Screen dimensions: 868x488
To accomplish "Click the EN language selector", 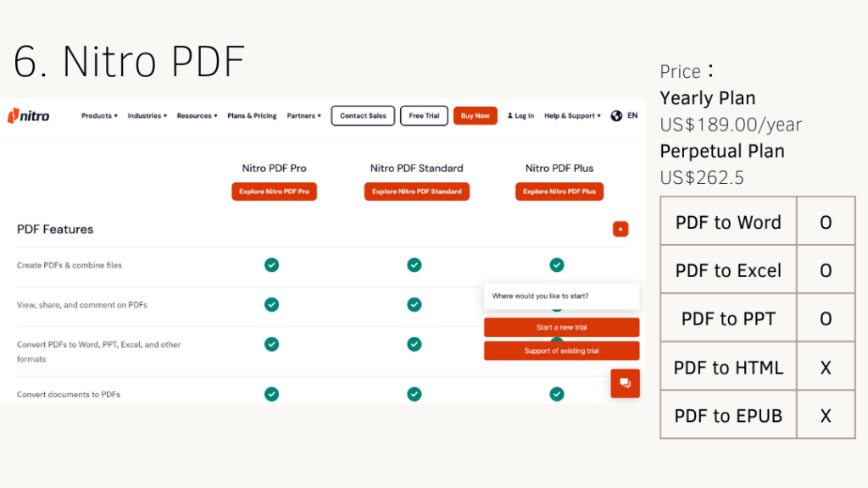I will 632,115.
